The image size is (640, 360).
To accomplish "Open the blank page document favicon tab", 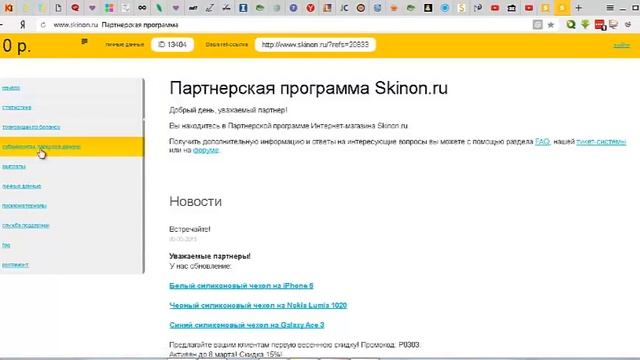I will pyautogui.click(x=58, y=8).
